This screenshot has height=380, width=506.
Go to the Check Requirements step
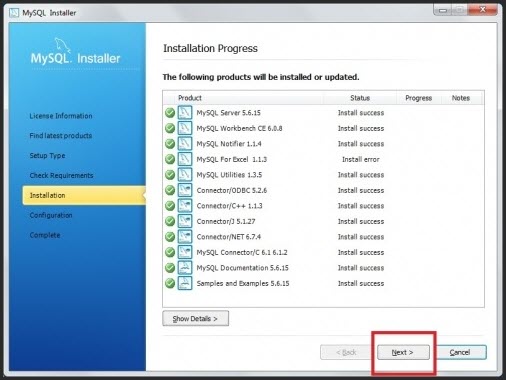[61, 175]
